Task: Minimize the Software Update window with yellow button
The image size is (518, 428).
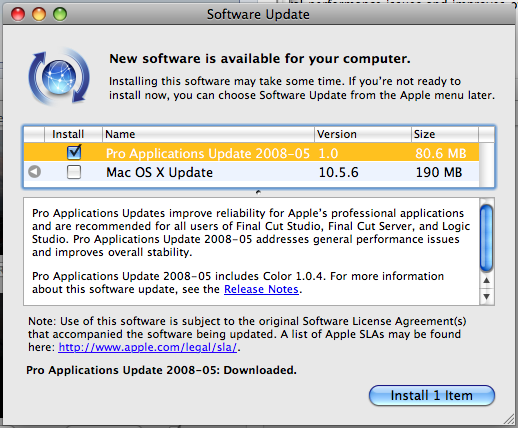Action: click(x=39, y=14)
